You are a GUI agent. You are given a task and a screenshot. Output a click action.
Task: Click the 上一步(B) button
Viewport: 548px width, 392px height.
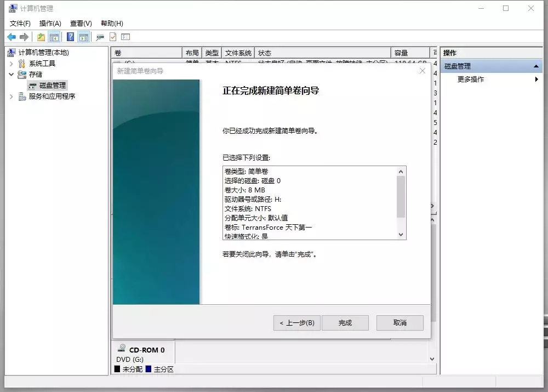click(296, 323)
